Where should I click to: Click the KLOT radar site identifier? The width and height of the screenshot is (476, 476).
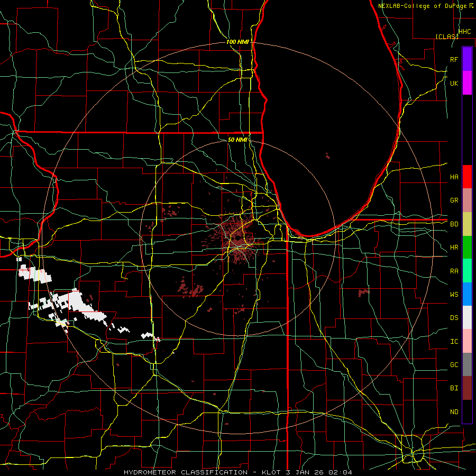pyautogui.click(x=272, y=472)
